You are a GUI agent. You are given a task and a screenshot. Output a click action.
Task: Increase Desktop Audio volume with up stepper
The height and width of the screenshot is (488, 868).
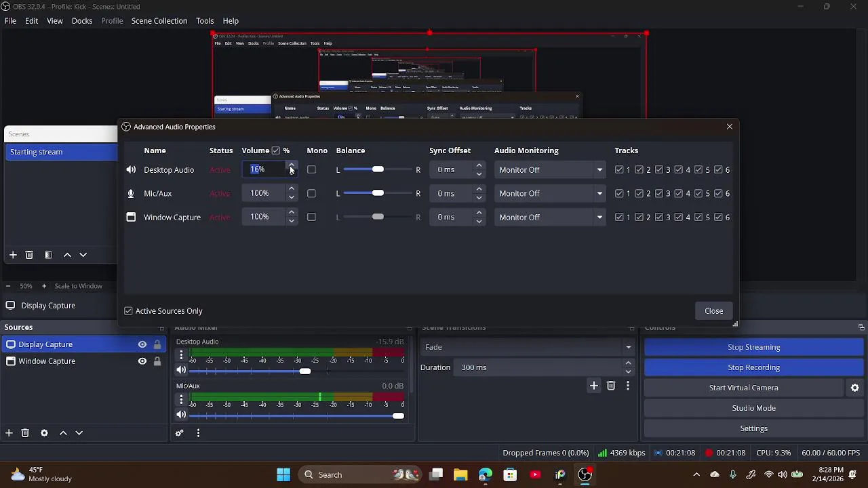tap(292, 165)
